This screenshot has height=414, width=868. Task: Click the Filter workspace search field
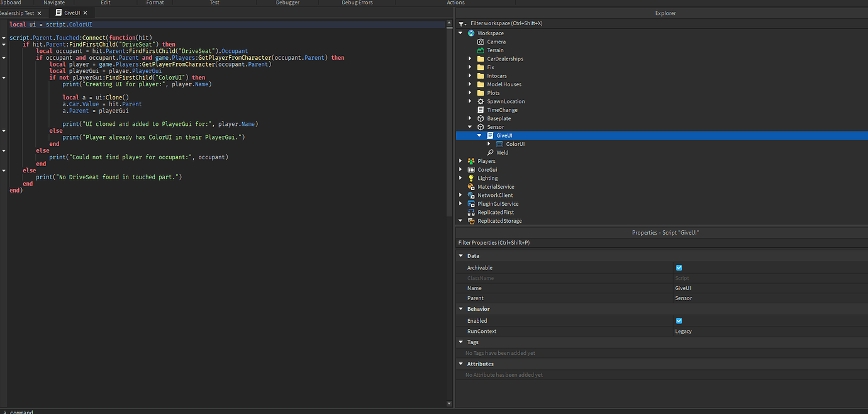coord(535,23)
